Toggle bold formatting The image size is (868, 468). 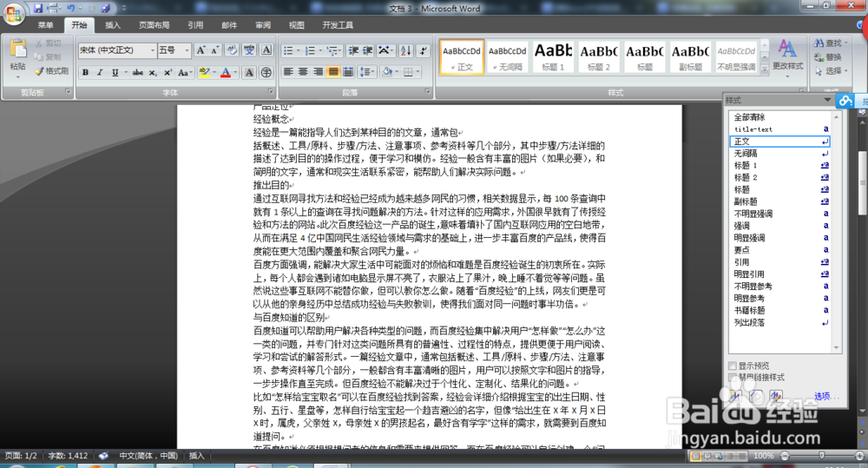pyautogui.click(x=85, y=73)
